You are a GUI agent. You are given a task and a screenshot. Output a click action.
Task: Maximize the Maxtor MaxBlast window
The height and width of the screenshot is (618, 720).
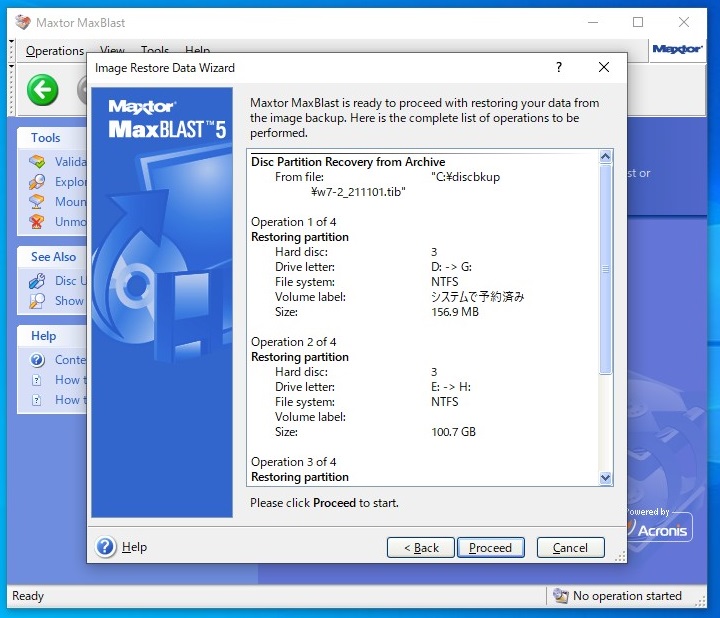(x=638, y=22)
